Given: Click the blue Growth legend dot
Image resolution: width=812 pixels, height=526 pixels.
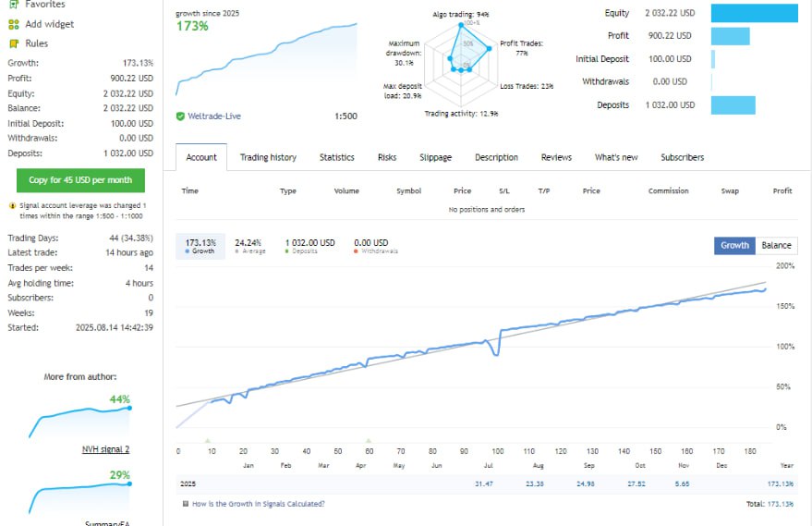Looking at the screenshot, I should [x=188, y=251].
